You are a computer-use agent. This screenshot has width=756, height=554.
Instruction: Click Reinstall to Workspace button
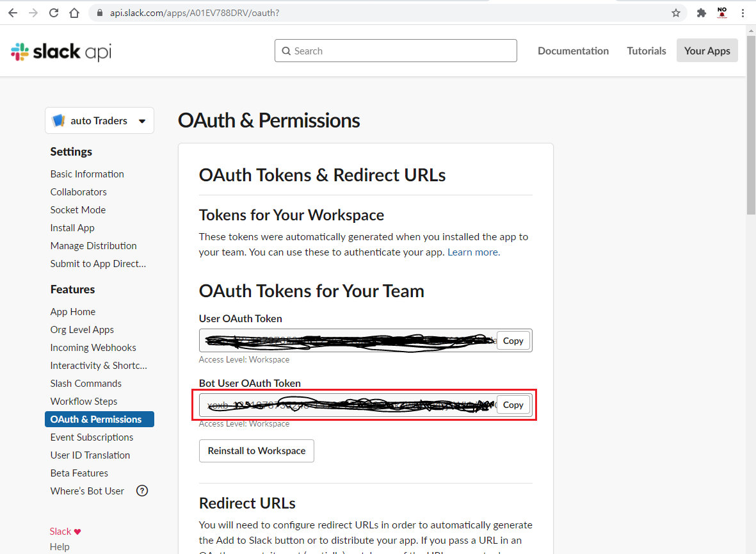click(257, 451)
